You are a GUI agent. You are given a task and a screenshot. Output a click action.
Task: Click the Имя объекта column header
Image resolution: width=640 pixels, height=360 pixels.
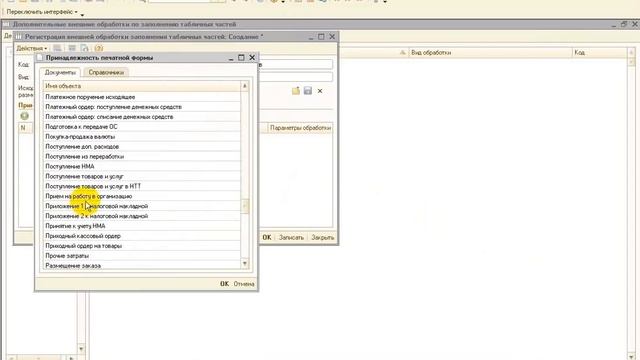point(142,86)
